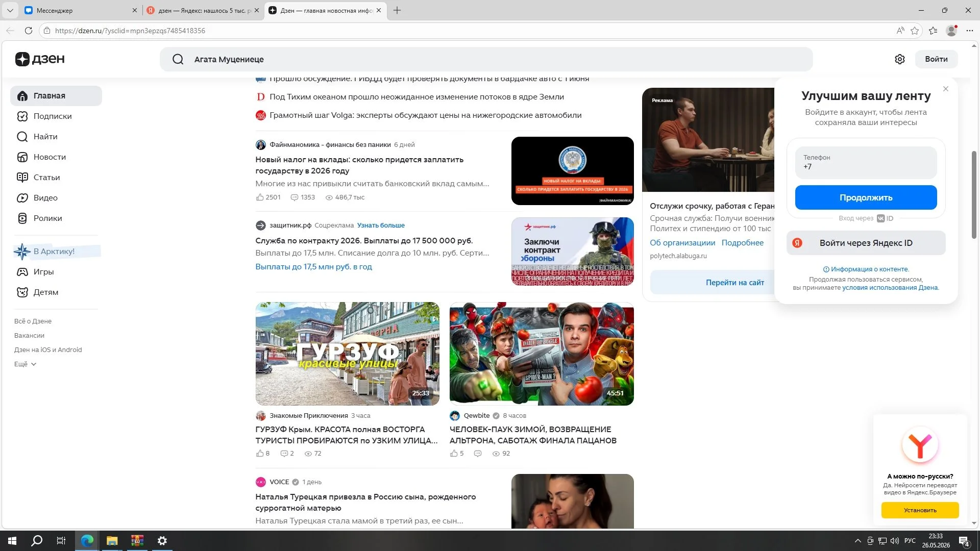Like the ГУРЗУФ Крым video
The height and width of the screenshot is (551, 980).
[262, 454]
